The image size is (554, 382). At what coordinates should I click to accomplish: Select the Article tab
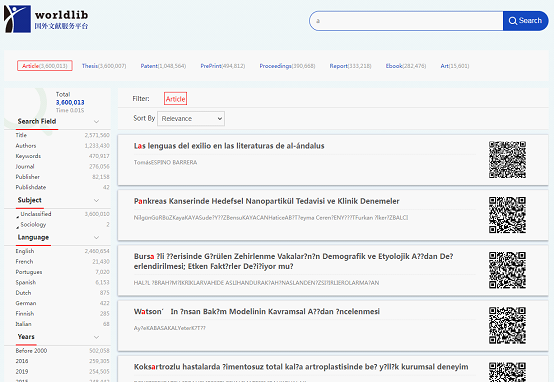45,66
